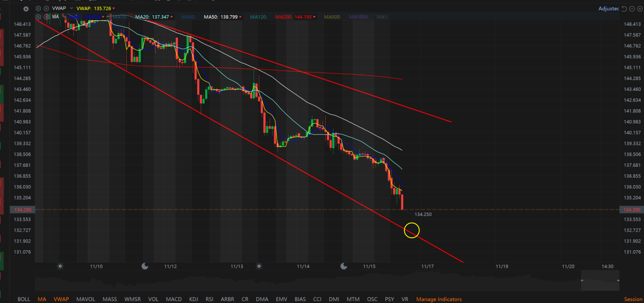Image resolution: width=644 pixels, height=303 pixels.
Task: Select the DMI indicator
Action: (334, 299)
